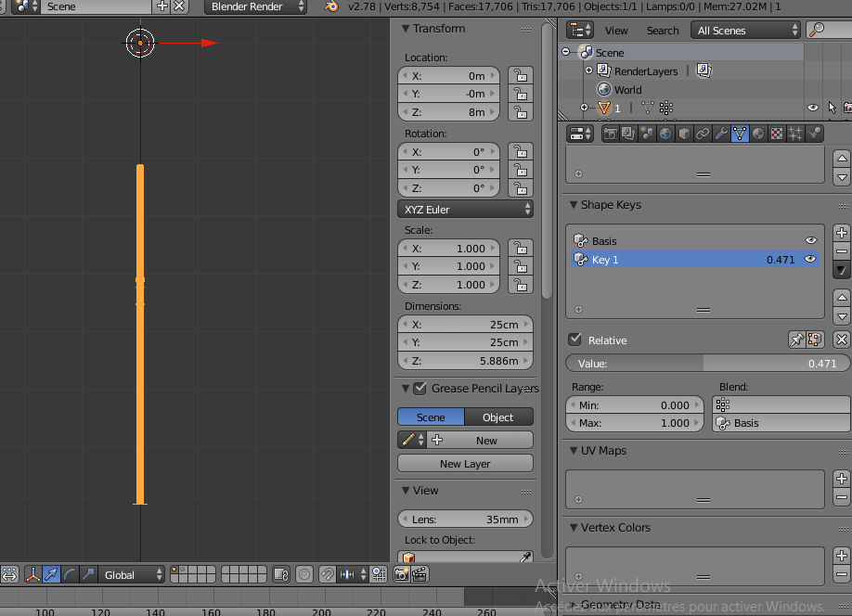Uncheck the Relative shape keys checkbox
Screen dimensions: 852x616
[574, 339]
